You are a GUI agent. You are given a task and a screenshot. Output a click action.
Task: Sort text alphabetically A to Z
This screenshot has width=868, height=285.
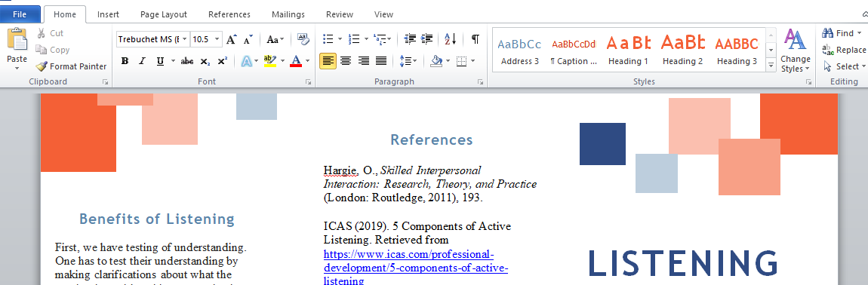(451, 38)
